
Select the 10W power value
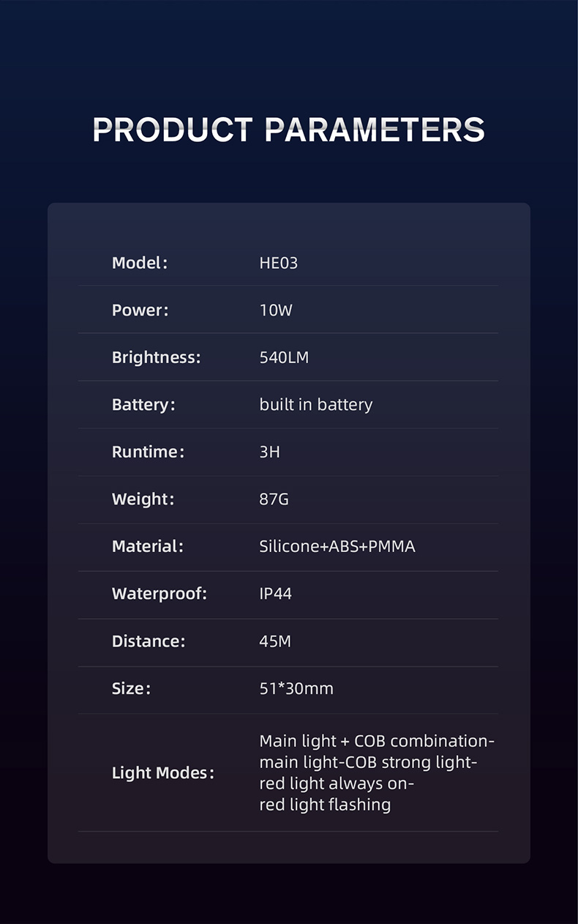coord(276,310)
